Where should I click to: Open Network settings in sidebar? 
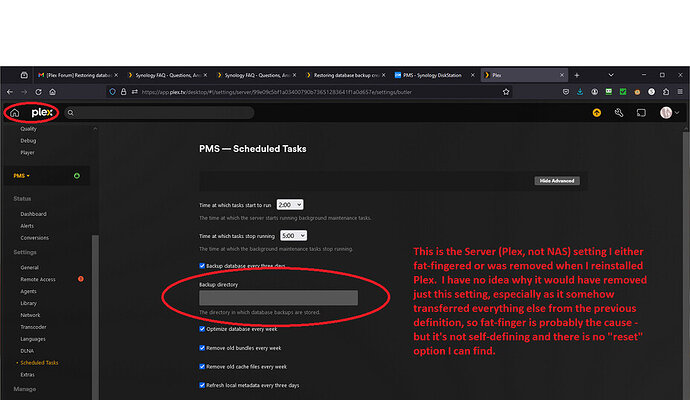click(30, 315)
